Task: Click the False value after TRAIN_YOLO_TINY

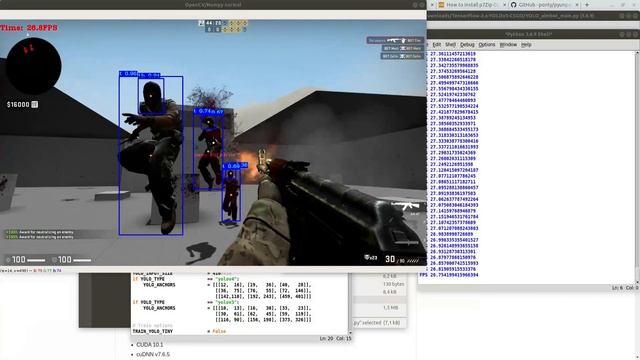Action: [x=219, y=331]
